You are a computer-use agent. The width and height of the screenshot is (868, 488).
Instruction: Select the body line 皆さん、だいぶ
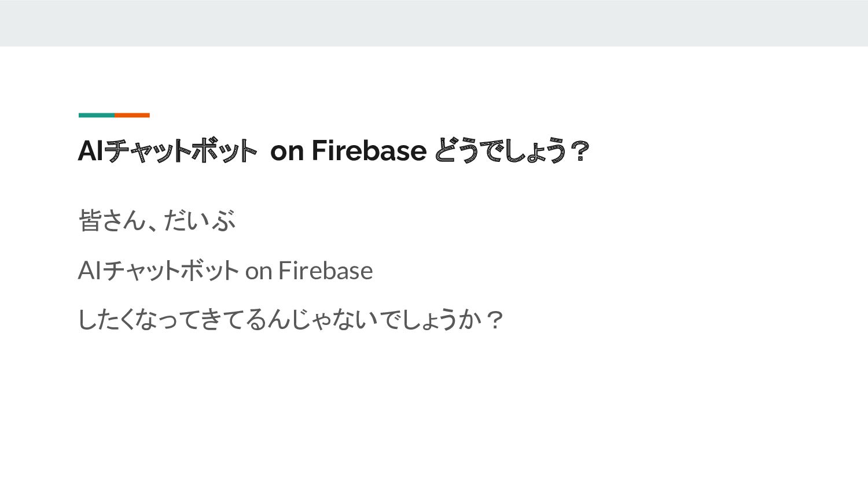click(157, 220)
